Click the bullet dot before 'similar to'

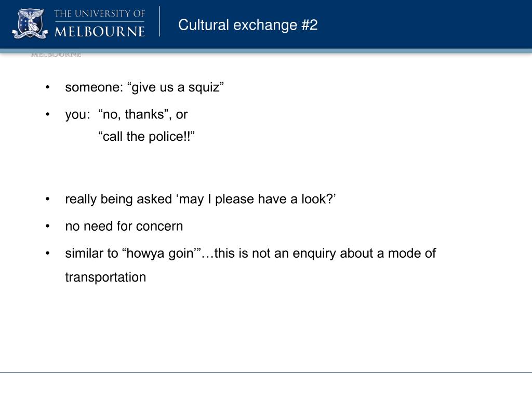47,254
